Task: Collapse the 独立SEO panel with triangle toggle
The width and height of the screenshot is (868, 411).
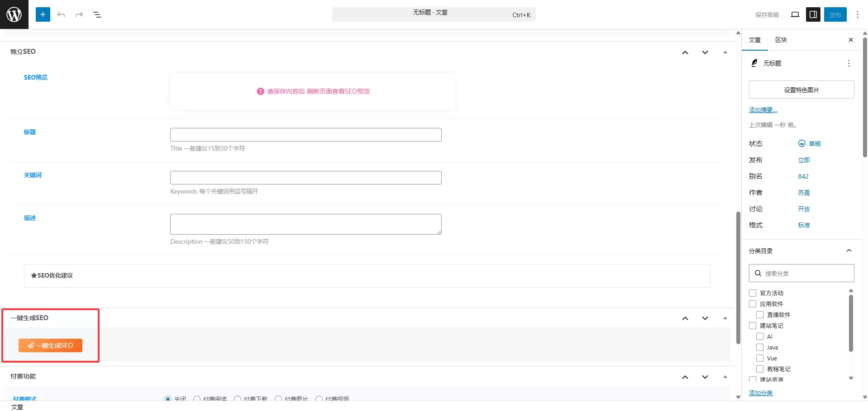Action: pyautogui.click(x=725, y=52)
